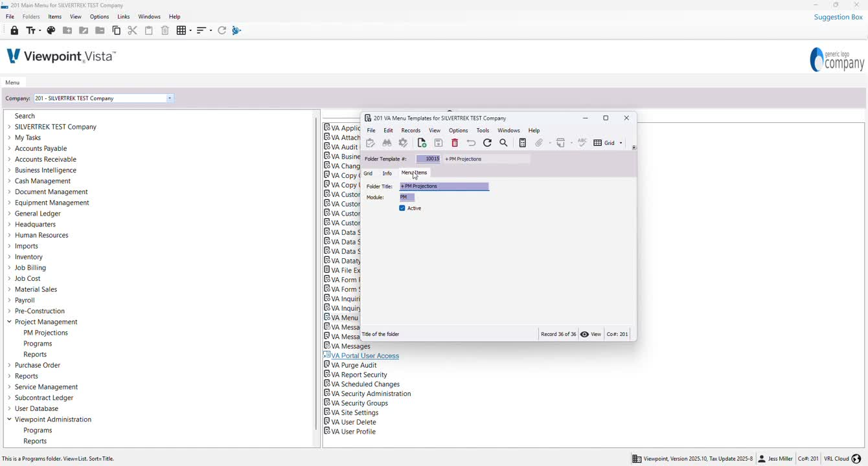
Task: Click the blue assistant icon in main toolbar
Action: [237, 30]
